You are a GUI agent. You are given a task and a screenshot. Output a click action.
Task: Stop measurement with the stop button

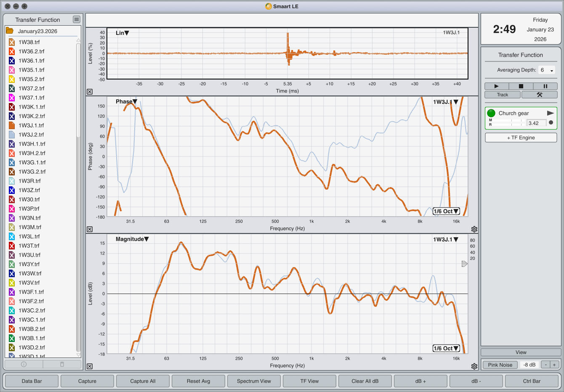coord(521,86)
